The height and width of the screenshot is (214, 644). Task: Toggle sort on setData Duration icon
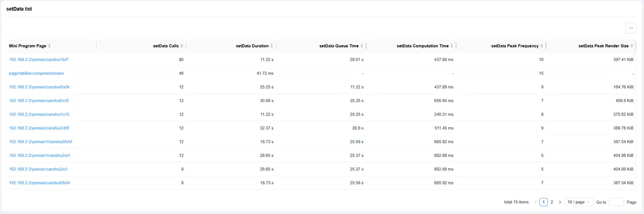[x=271, y=46]
